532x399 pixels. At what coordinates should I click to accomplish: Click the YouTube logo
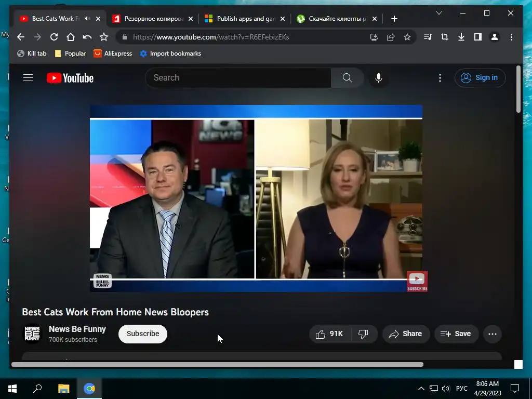click(x=70, y=78)
